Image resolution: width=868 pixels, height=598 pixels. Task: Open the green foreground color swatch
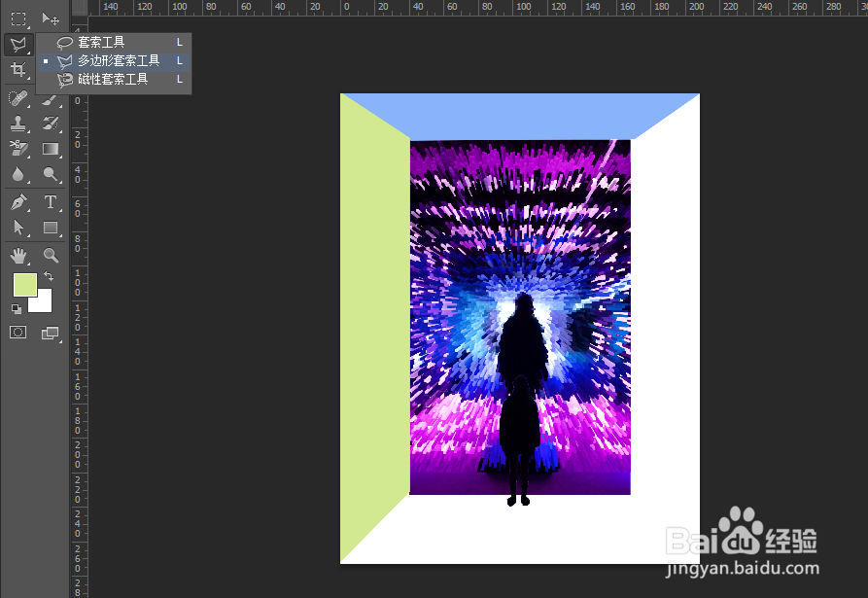coord(25,285)
